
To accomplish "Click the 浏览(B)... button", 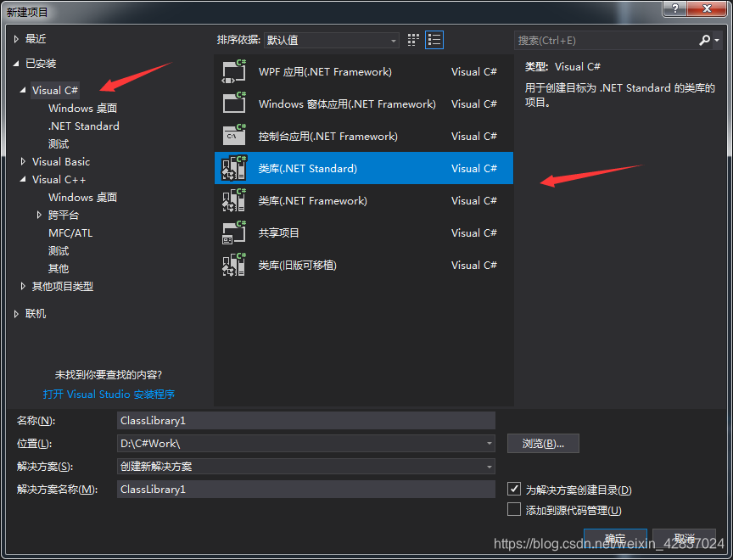I will (543, 443).
